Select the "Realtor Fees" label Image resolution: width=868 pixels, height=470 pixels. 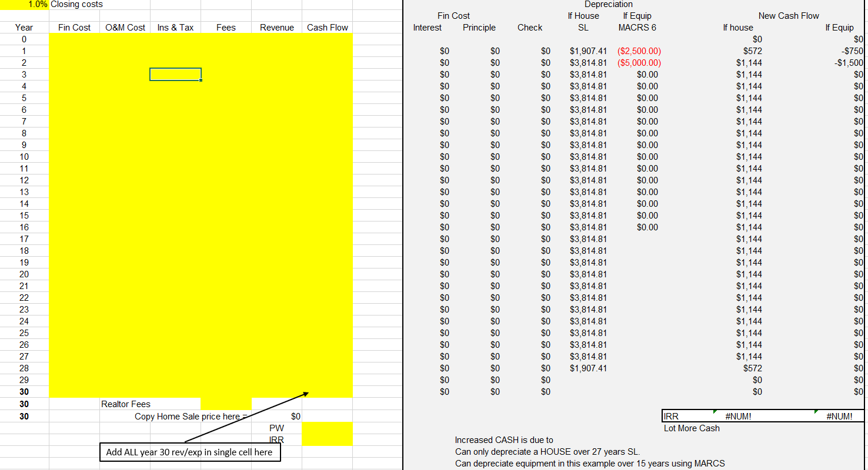[x=126, y=404]
